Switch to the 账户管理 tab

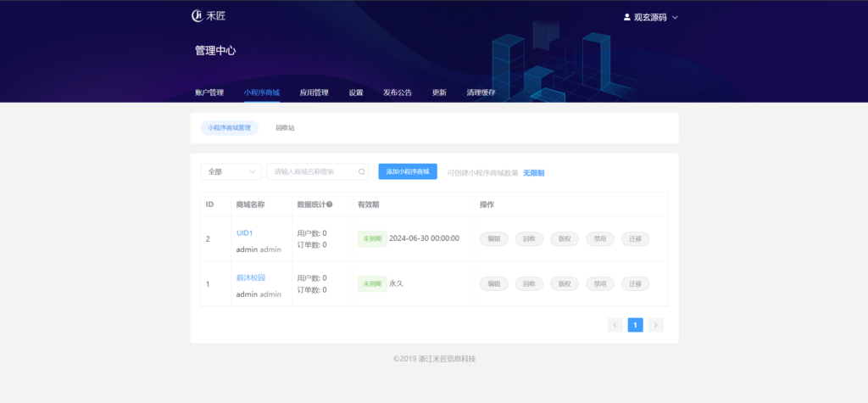click(209, 92)
